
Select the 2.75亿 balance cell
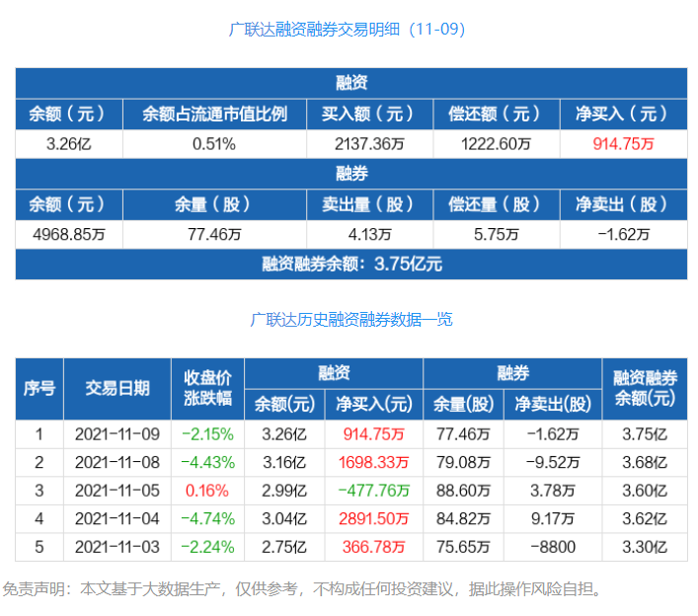(x=284, y=547)
